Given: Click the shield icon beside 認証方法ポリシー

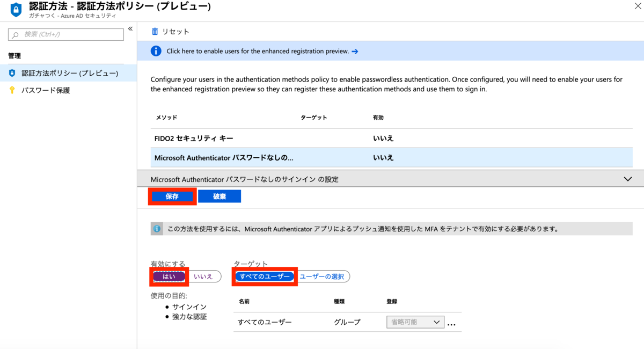Looking at the screenshot, I should tap(12, 73).
